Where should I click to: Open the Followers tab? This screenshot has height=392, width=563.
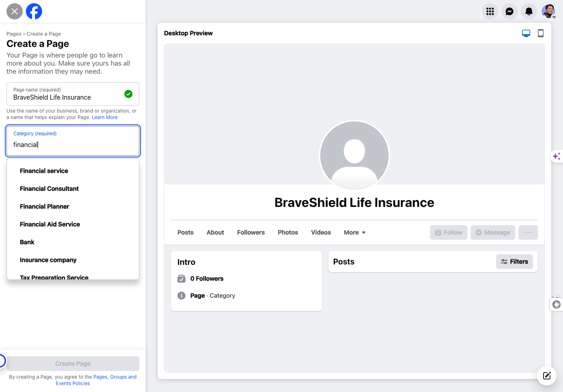pos(251,232)
